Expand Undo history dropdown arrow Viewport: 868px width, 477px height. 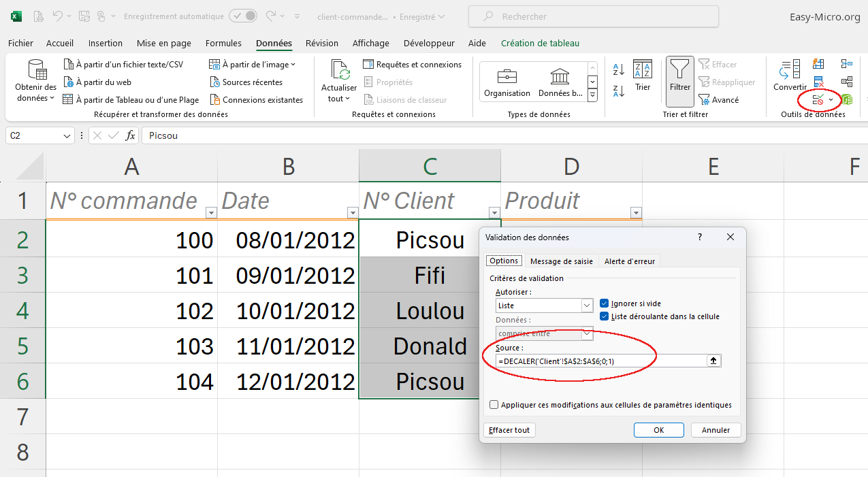pos(69,16)
